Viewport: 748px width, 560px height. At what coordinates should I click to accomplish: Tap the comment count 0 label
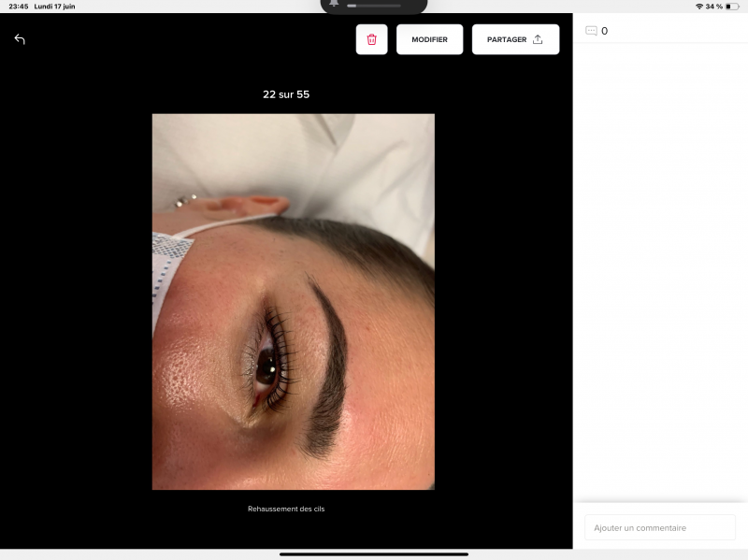[604, 30]
